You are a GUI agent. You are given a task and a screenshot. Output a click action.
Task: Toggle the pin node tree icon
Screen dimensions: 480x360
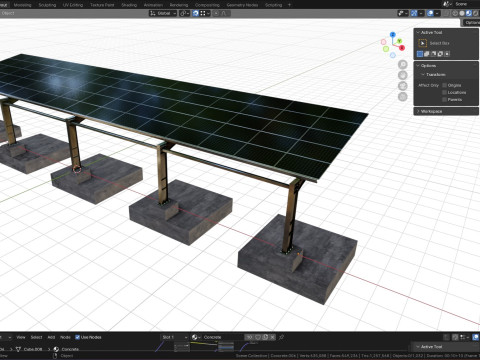coord(282,337)
